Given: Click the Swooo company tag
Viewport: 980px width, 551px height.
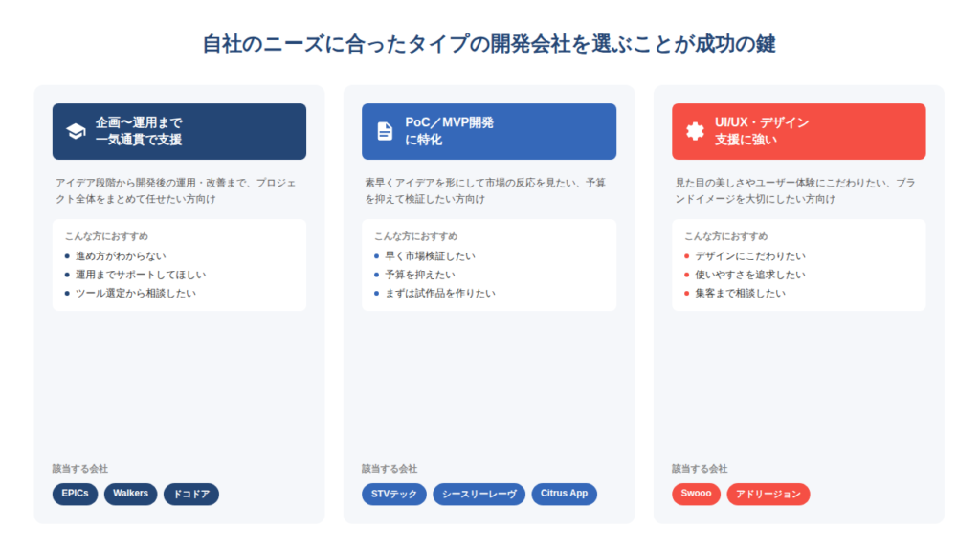Looking at the screenshot, I should [696, 494].
